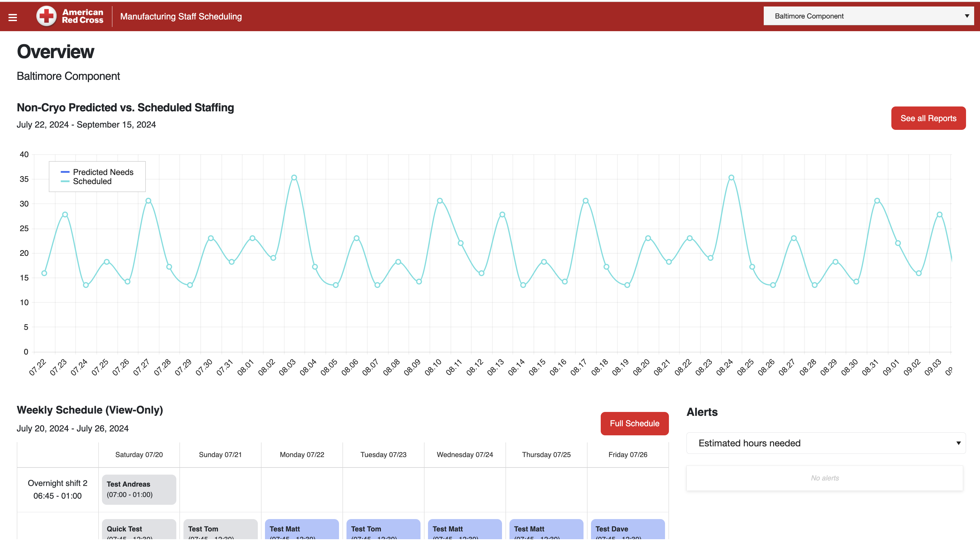This screenshot has height=559, width=980.
Task: Toggle Predicted Needs series in legend
Action: coord(103,172)
